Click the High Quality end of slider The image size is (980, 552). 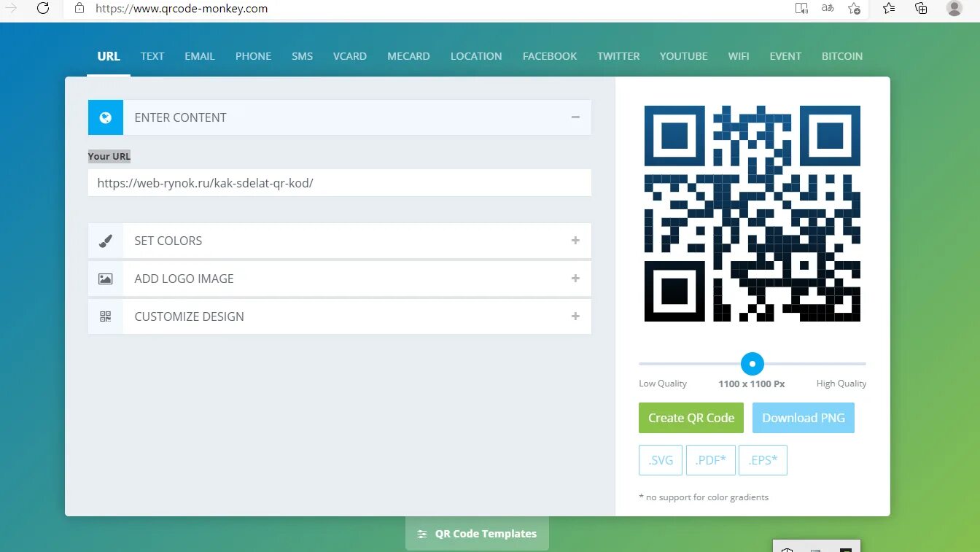[841, 384]
